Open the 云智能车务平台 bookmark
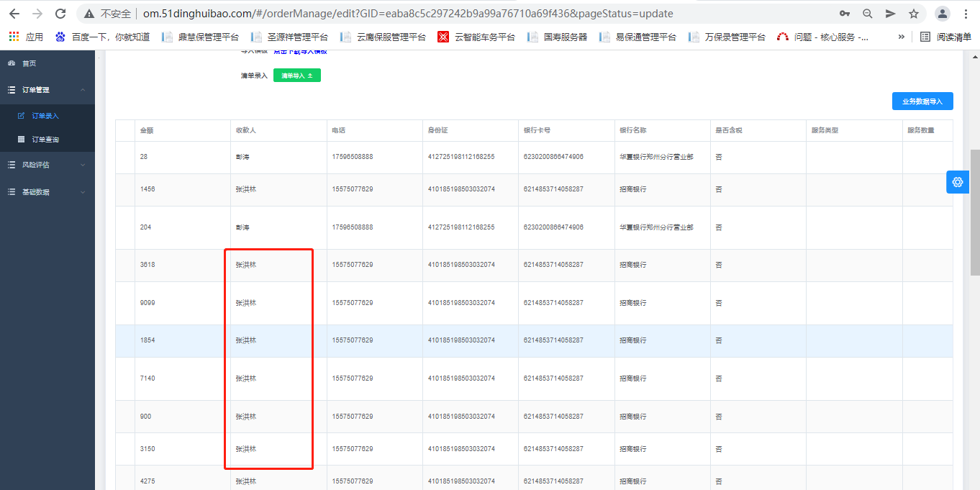980x490 pixels. pyautogui.click(x=476, y=37)
